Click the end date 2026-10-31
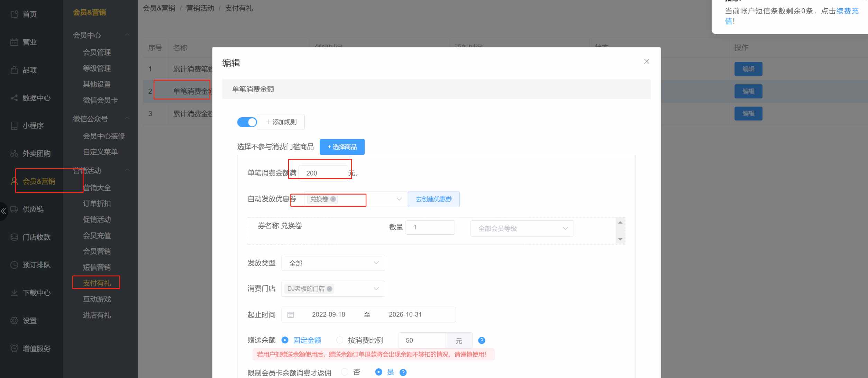This screenshot has width=868, height=378. click(x=405, y=314)
